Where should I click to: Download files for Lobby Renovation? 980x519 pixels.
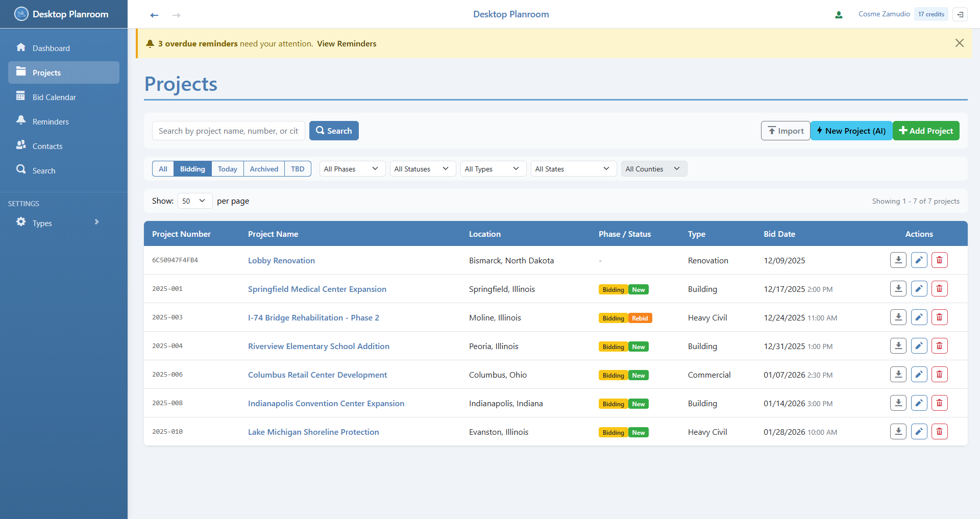pos(898,260)
